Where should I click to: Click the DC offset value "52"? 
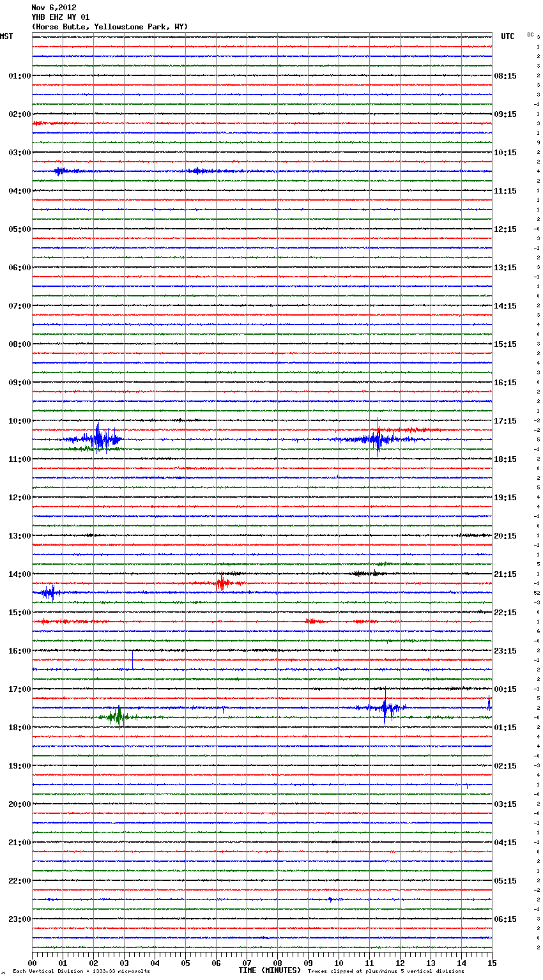click(537, 593)
